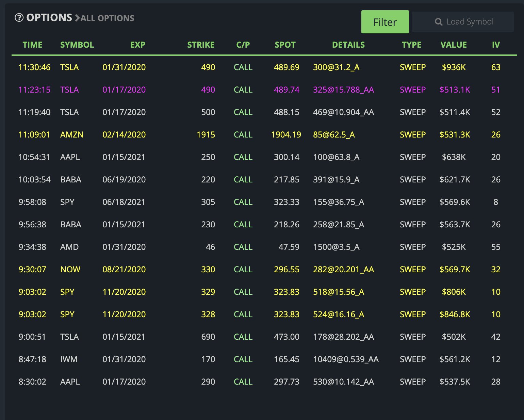Click details 1500@3.5_A
The image size is (524, 420).
click(x=336, y=247)
